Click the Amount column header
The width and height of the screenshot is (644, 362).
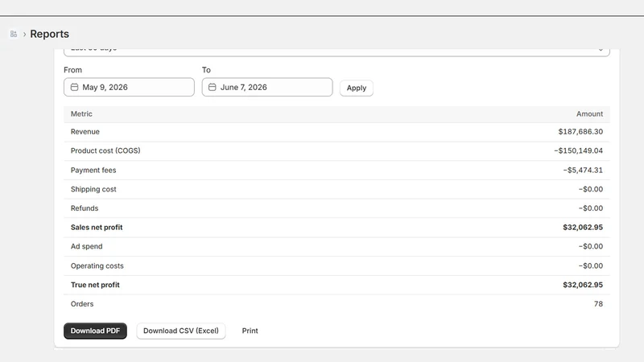coord(589,114)
